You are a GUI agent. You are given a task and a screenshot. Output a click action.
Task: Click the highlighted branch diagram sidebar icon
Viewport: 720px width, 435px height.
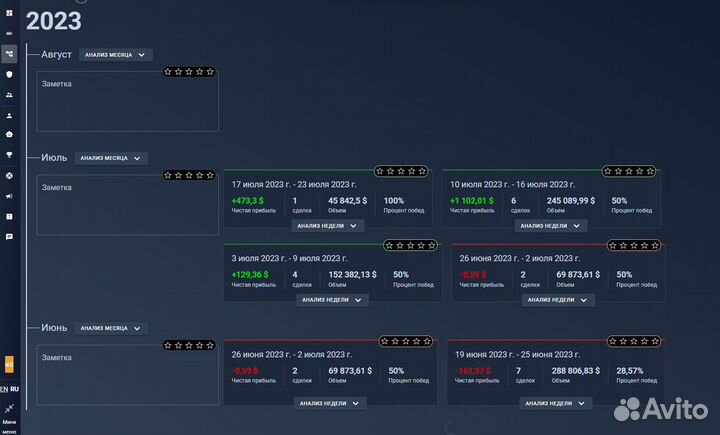tap(9, 54)
